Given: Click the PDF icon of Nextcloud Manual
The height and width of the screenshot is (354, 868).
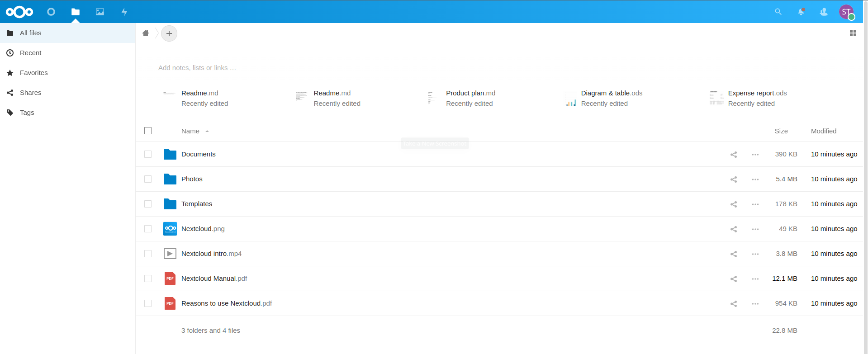Looking at the screenshot, I should (170, 278).
